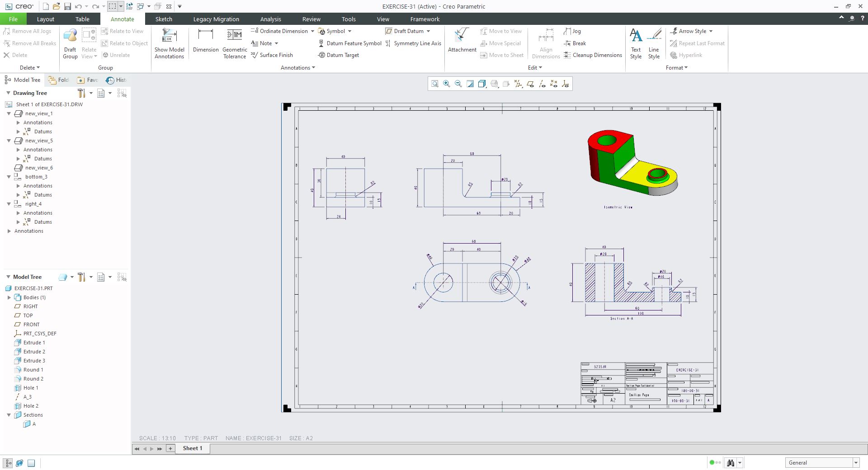Click the search binoculars icon in status bar
868x470 pixels.
(731, 463)
